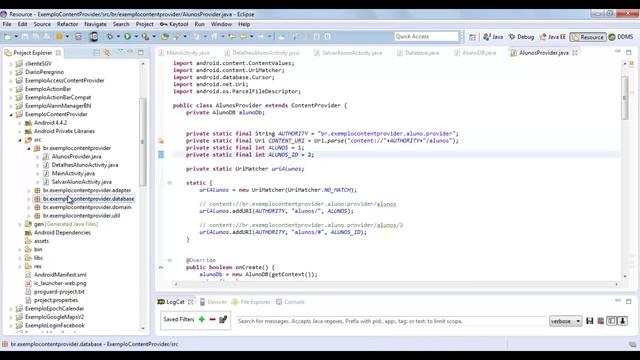Switch to the MainActivity.java editor tab

[x=184, y=53]
